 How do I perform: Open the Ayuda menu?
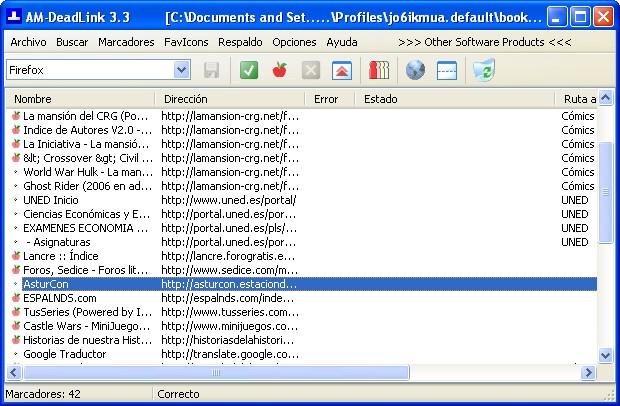click(x=342, y=42)
